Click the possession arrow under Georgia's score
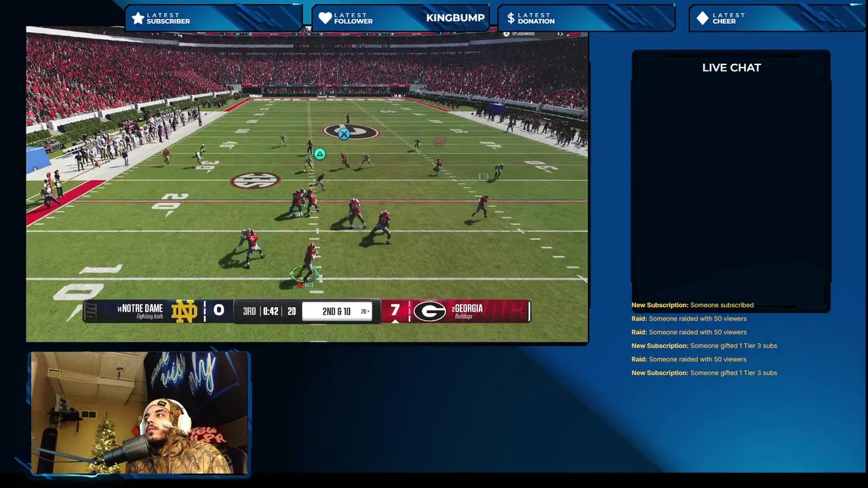Viewport: 868px width, 488px height. [395, 321]
